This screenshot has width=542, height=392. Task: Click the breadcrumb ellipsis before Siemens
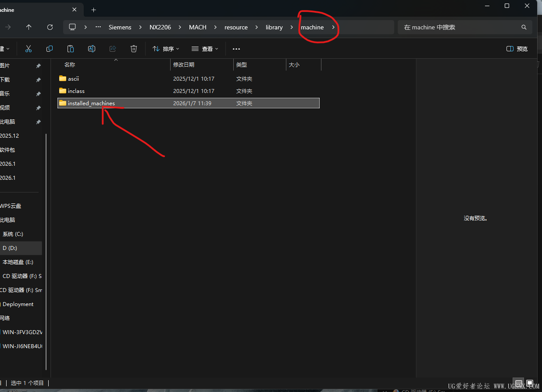(x=98, y=27)
